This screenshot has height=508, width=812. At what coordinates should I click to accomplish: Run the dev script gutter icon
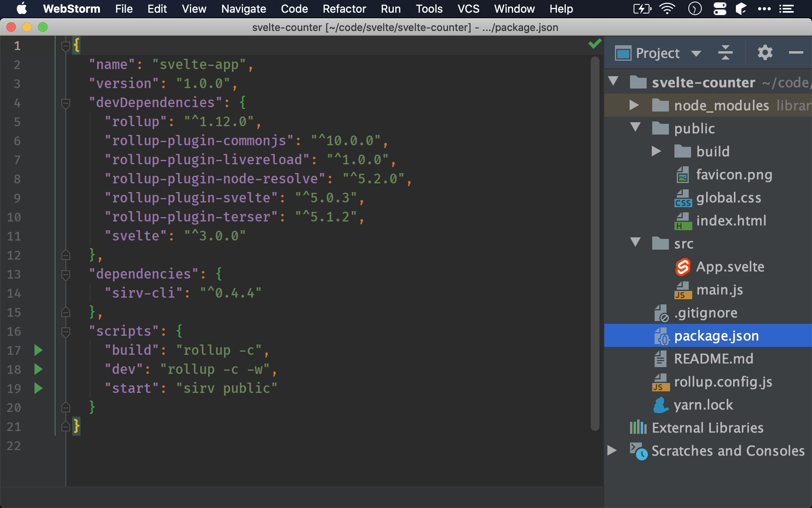[38, 369]
